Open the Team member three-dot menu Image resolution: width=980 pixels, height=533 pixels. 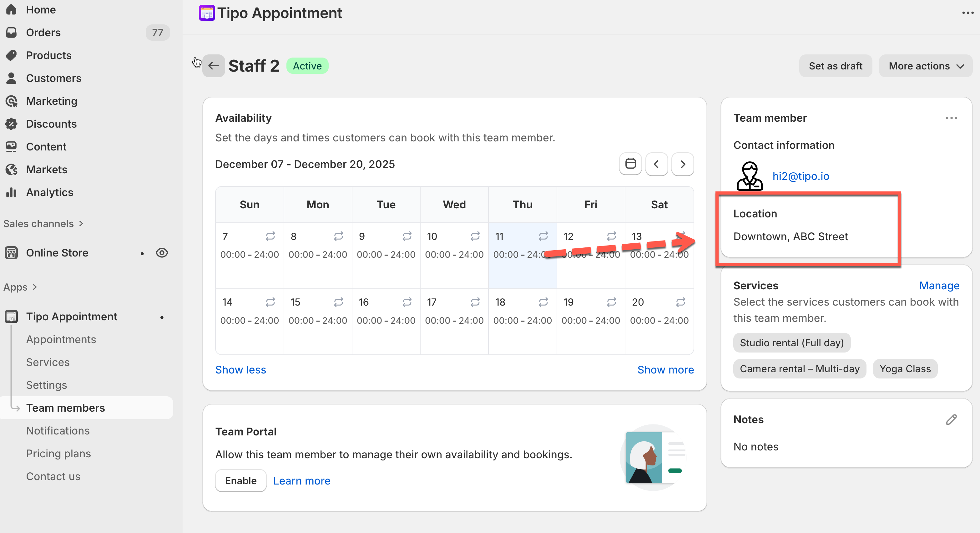point(951,118)
